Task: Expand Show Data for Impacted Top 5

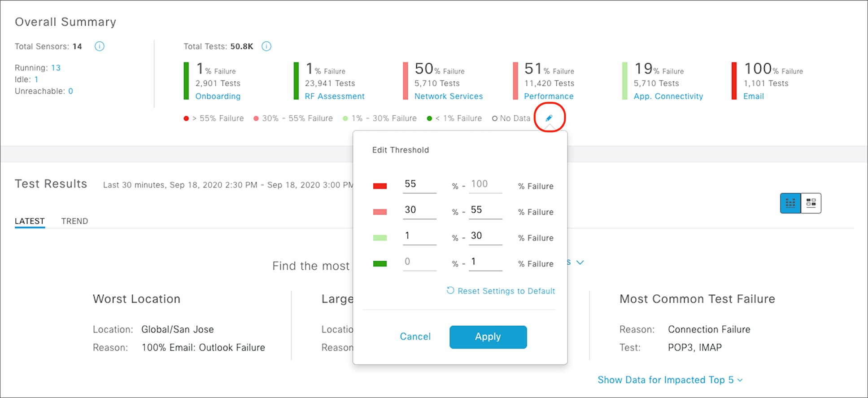Action: pos(670,380)
